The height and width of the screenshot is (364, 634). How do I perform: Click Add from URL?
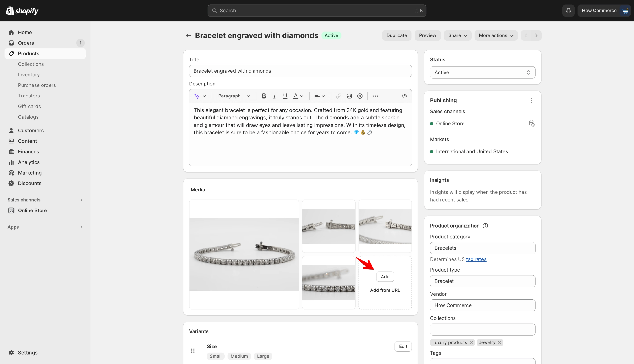(385, 290)
